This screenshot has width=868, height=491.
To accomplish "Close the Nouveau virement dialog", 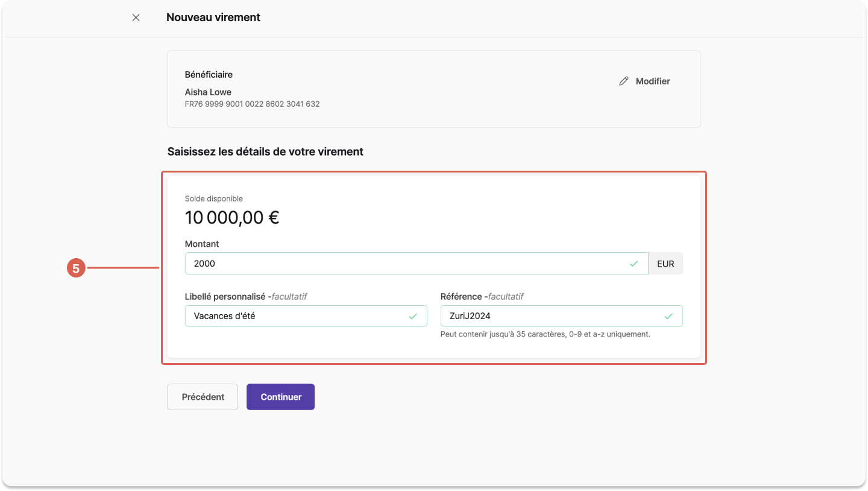I will point(136,17).
